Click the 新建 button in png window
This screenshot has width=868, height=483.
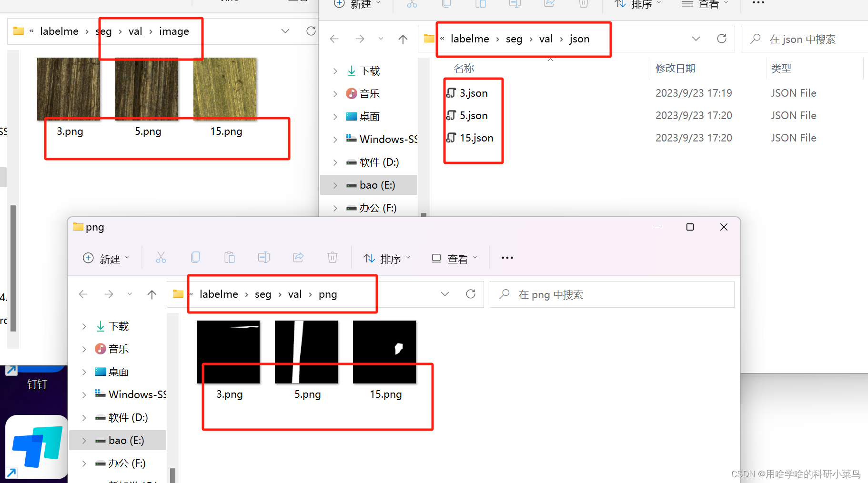[106, 258]
